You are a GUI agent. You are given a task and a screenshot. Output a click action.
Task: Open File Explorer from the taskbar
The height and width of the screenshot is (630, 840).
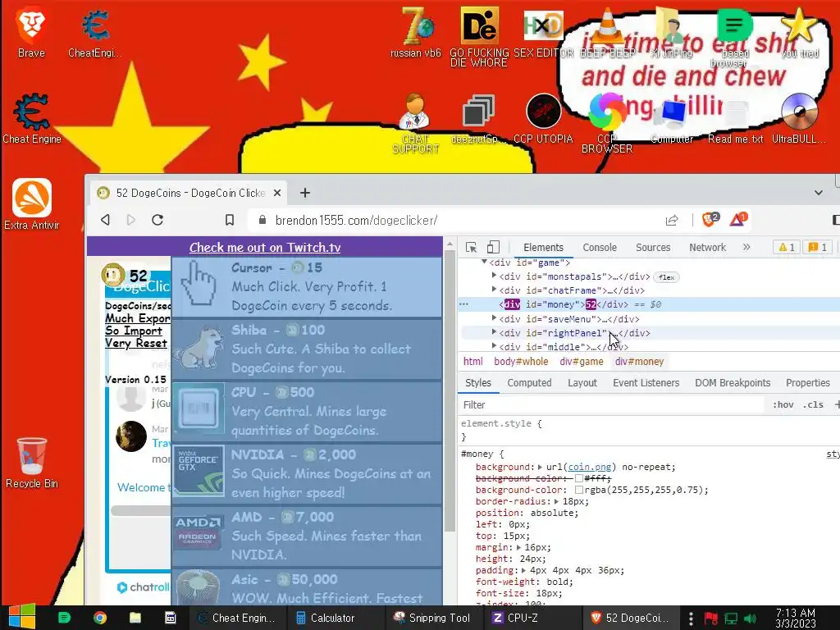tap(135, 618)
